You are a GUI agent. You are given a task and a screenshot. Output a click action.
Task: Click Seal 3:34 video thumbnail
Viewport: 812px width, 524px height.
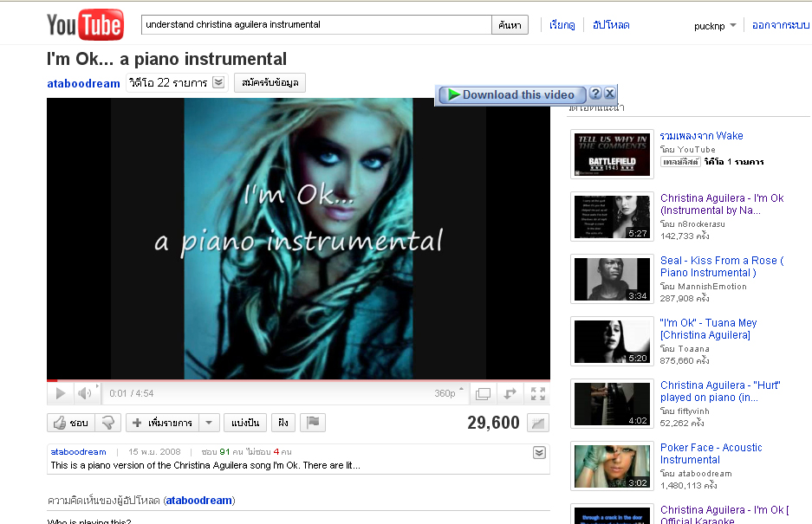pos(612,279)
